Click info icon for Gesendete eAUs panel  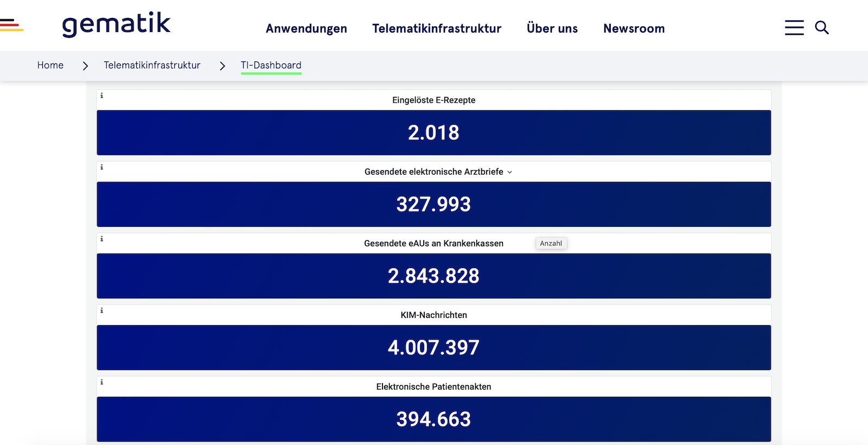click(x=101, y=239)
